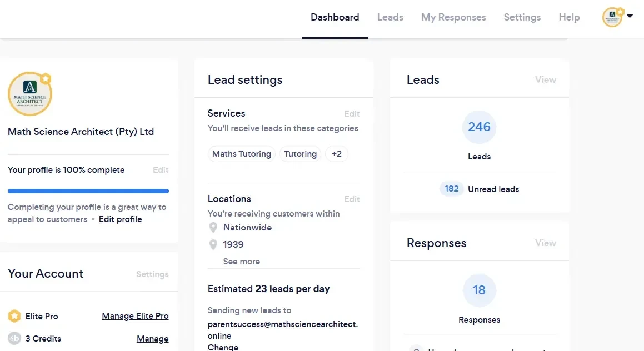Image resolution: width=644 pixels, height=351 pixels.
Task: Expand See more locations
Action: pyautogui.click(x=242, y=262)
